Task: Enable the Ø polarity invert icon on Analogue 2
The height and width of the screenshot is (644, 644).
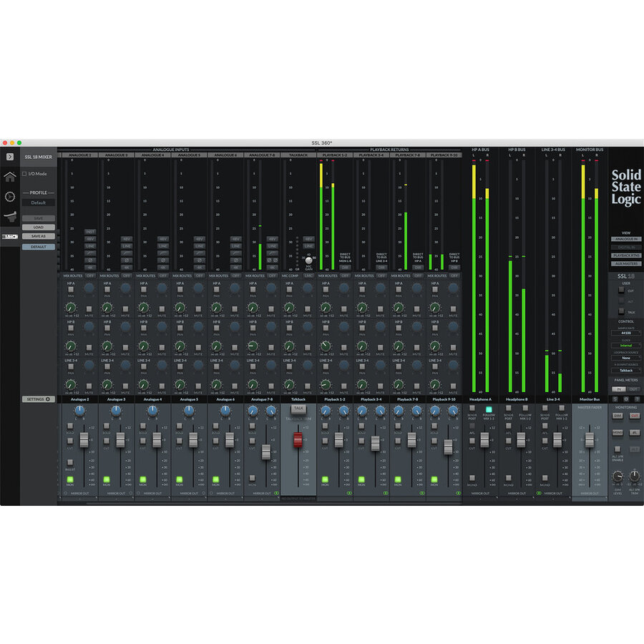Action: tap(91, 260)
